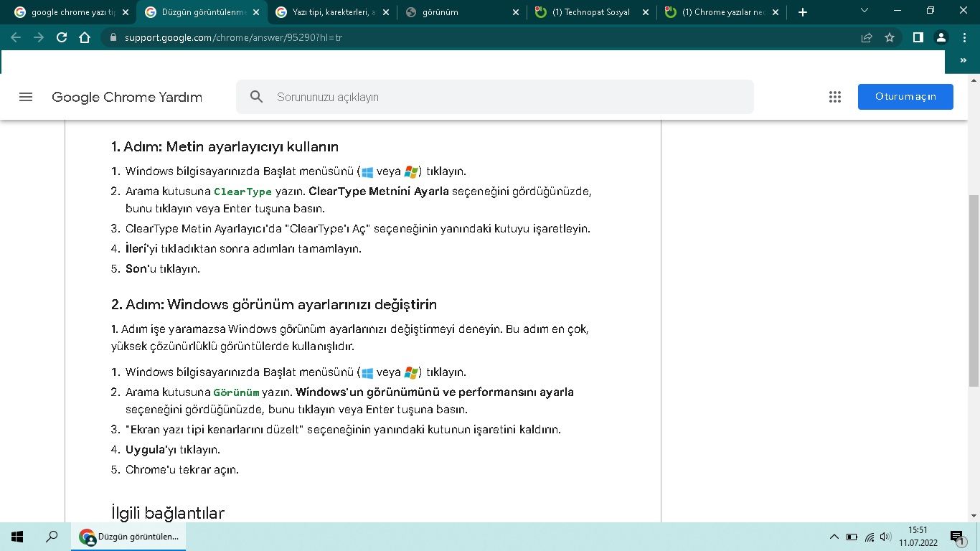The image size is (980, 551).
Task: Open the tab search dropdown
Action: pos(864,11)
